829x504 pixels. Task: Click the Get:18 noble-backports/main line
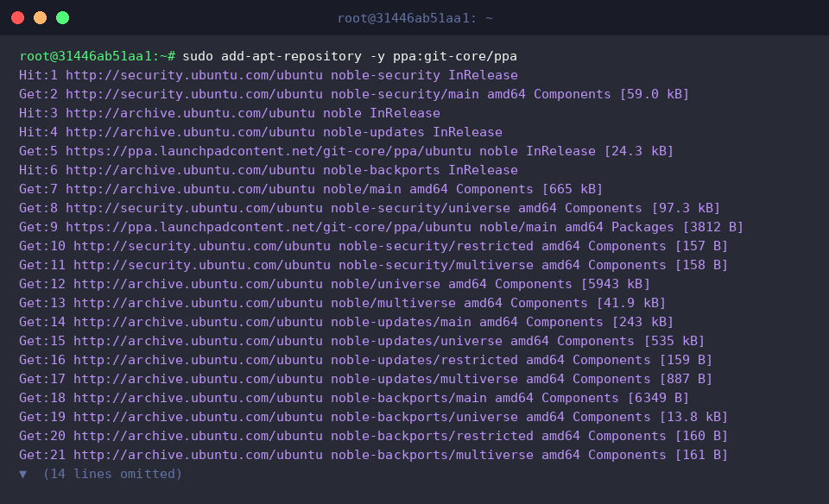354,399
